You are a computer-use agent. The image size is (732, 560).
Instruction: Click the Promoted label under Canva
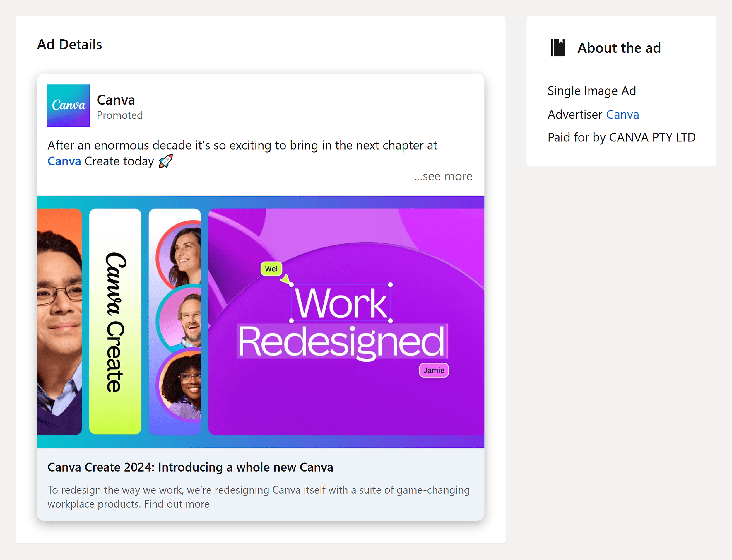click(x=120, y=115)
